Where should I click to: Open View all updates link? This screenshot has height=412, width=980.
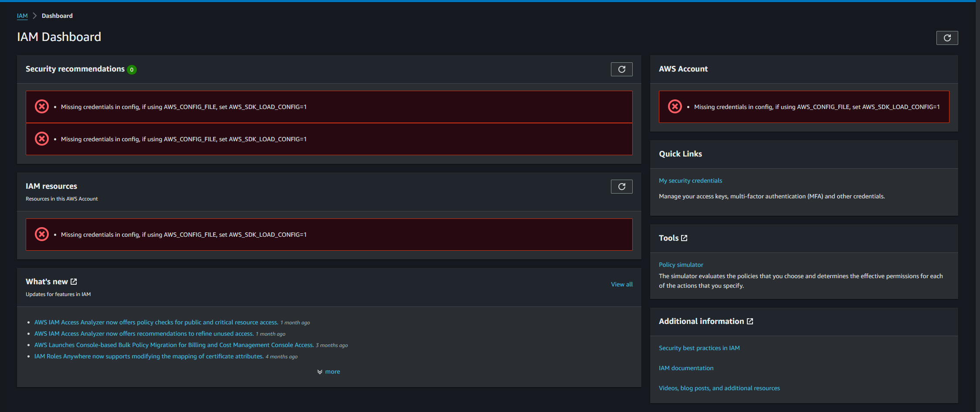[x=622, y=284]
